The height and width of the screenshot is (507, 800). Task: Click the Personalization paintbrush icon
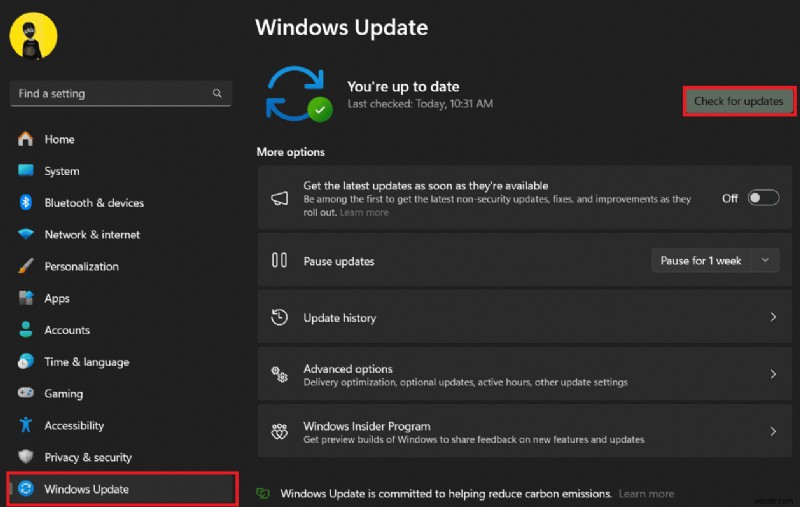[x=26, y=266]
